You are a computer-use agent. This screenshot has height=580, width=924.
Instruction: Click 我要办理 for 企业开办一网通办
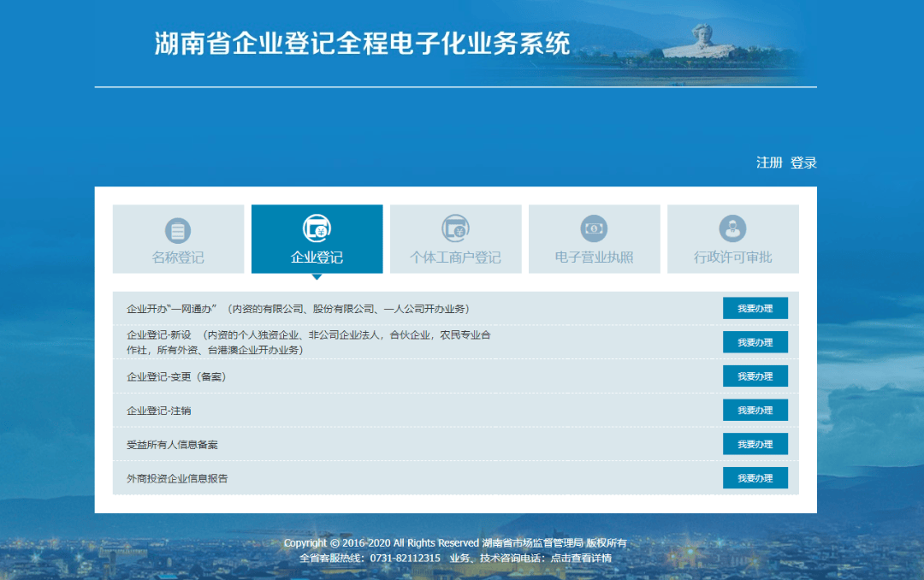tap(755, 308)
